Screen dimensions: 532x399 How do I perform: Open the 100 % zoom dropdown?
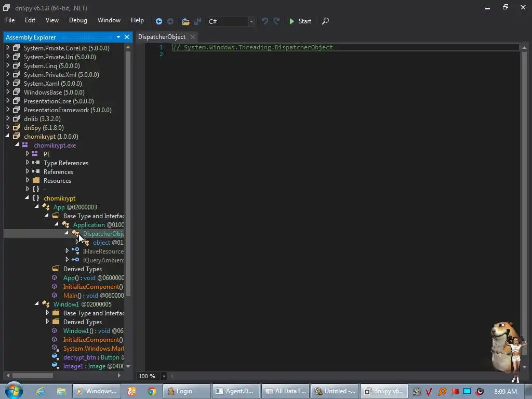[x=164, y=376]
